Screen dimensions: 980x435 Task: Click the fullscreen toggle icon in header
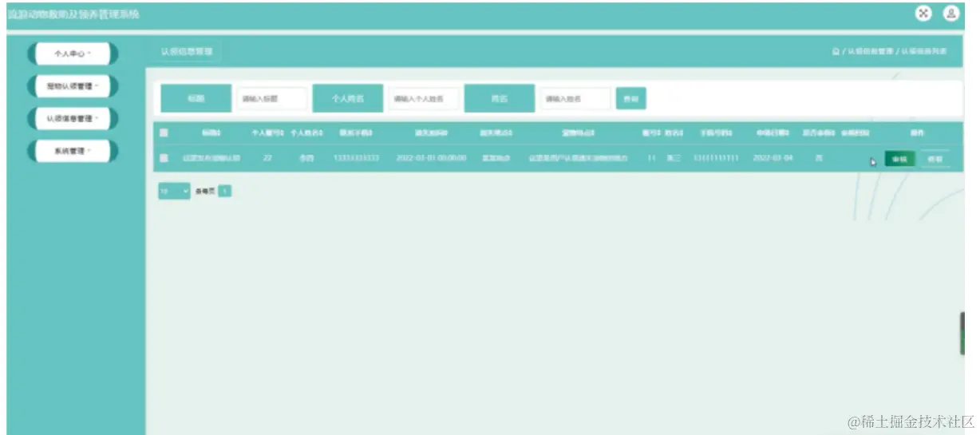click(923, 13)
